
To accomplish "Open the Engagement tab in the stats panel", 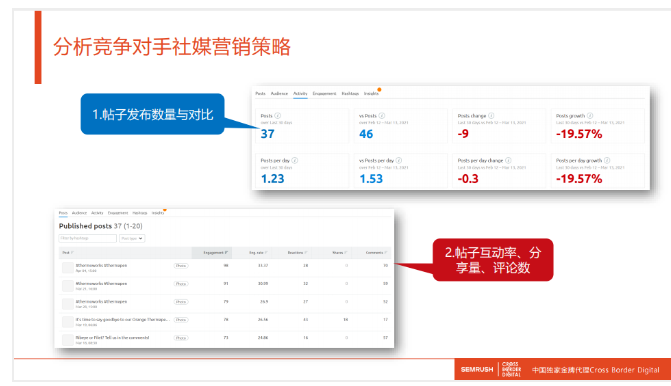I will pos(324,93).
